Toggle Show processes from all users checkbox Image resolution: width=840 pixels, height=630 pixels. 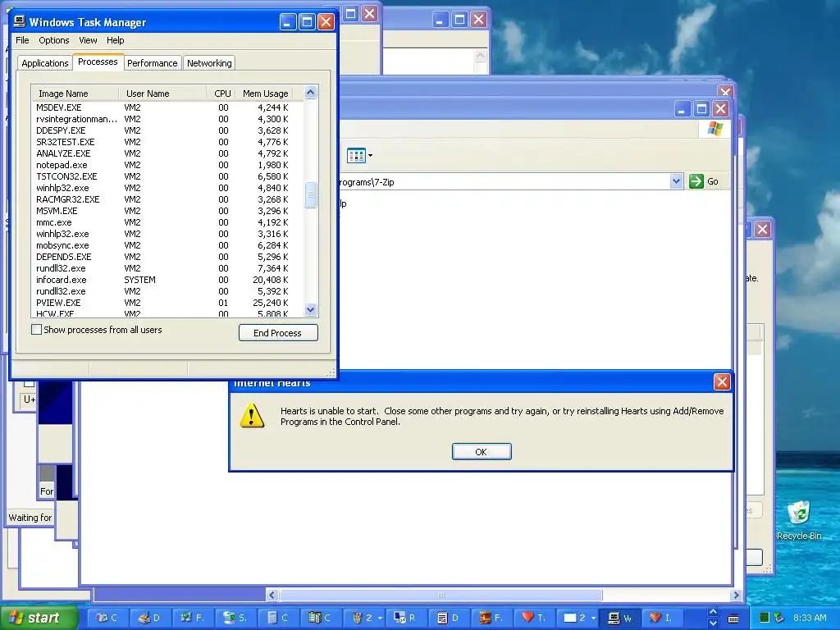[x=36, y=330]
